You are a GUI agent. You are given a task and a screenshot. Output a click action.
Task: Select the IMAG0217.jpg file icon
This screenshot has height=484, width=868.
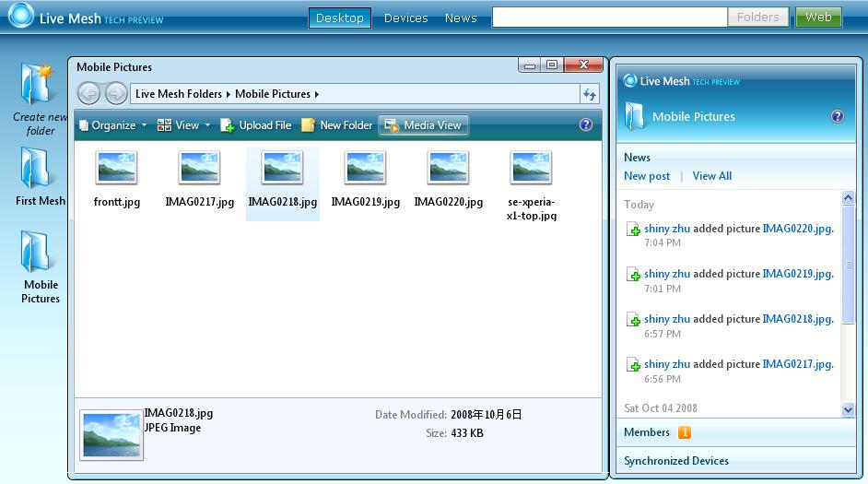tap(200, 167)
